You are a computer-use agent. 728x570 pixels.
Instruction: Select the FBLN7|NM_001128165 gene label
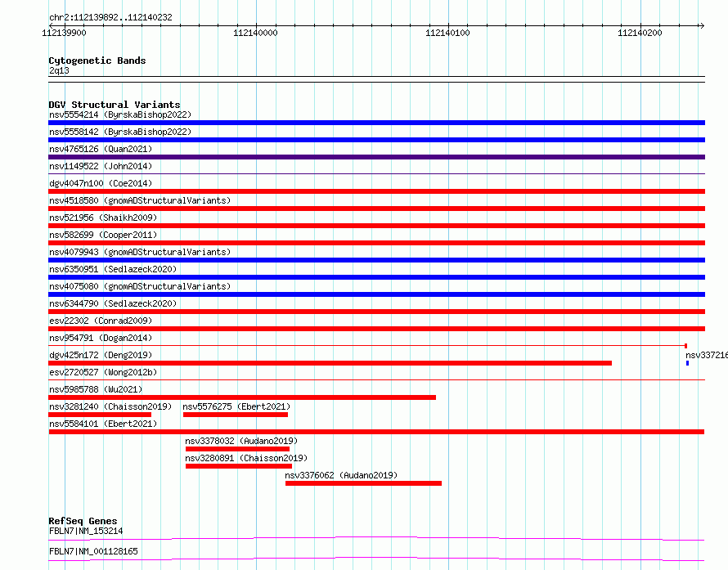[x=93, y=551]
